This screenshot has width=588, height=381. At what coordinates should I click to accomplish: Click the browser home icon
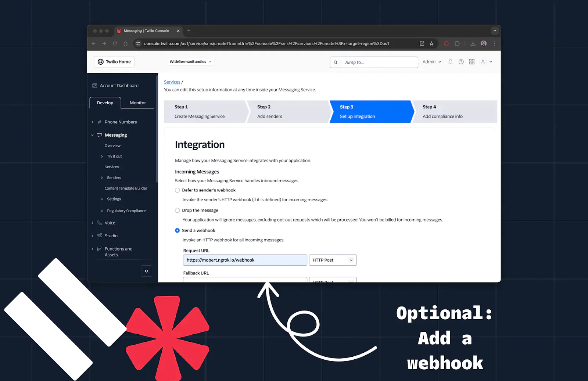point(126,43)
